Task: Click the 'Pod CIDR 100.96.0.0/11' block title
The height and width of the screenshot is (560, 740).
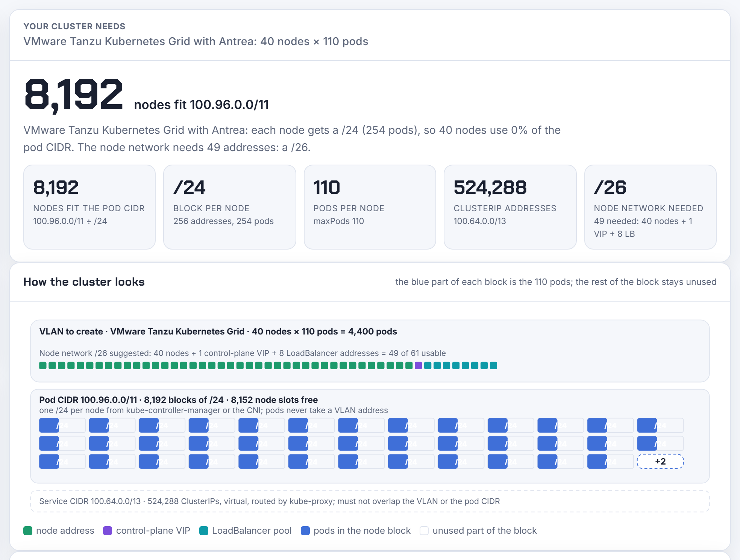Action: coord(179,400)
